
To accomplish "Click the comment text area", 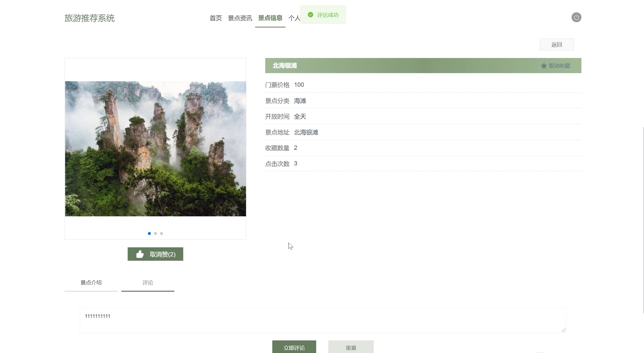I will point(323,320).
